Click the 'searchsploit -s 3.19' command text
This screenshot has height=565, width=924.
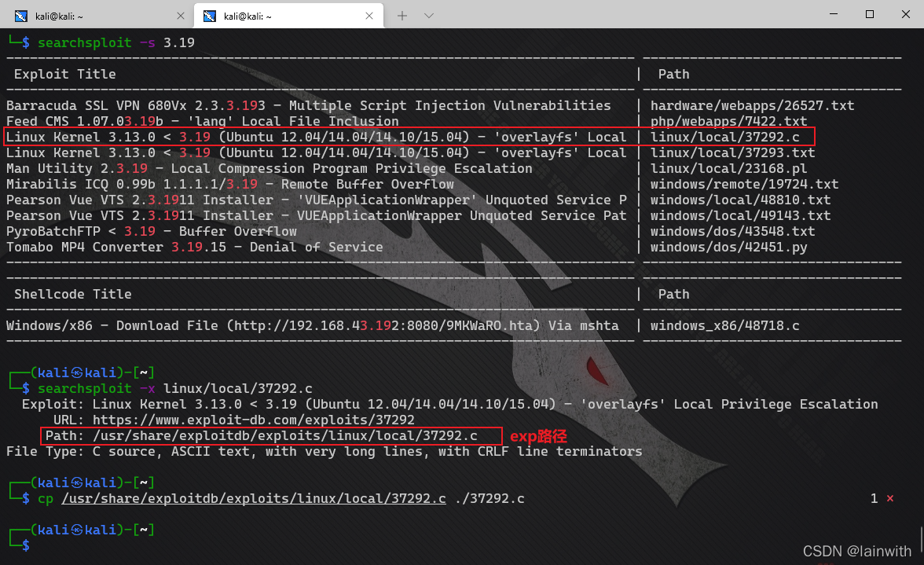116,42
